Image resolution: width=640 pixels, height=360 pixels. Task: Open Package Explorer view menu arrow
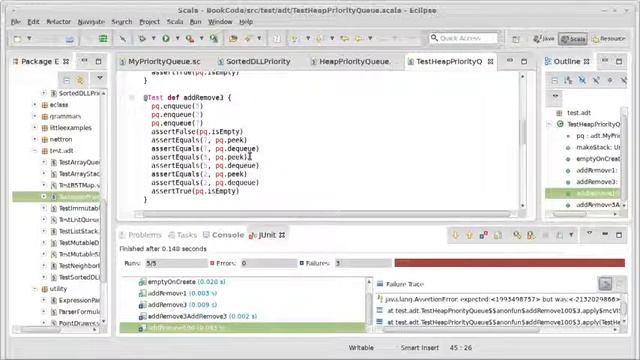click(x=100, y=78)
